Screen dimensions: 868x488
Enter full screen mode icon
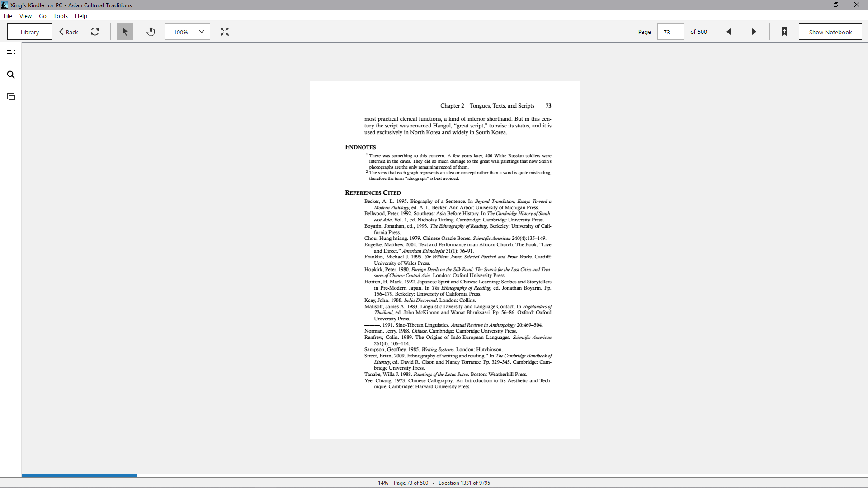[225, 32]
